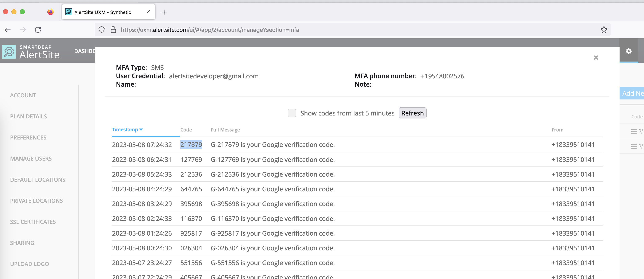This screenshot has height=279, width=644.
Task: Click the browser reload icon
Action: point(38,30)
